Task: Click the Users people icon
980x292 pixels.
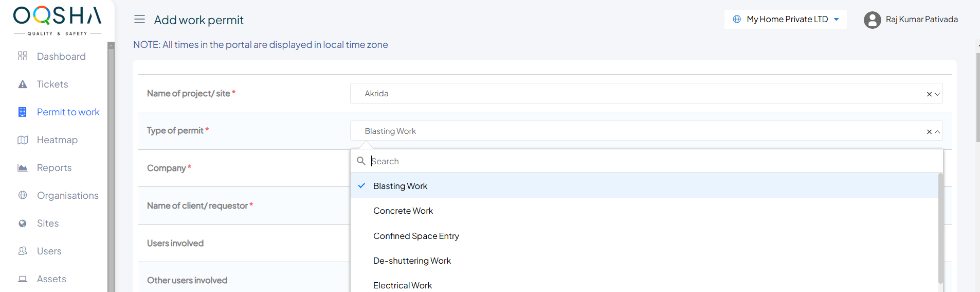Action: click(23, 251)
